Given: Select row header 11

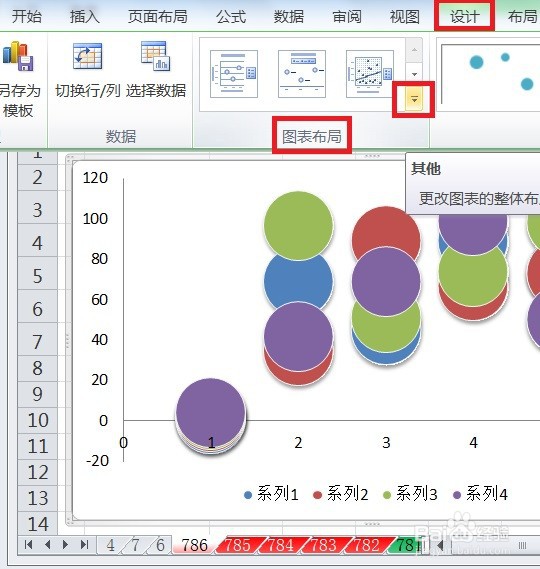Looking at the screenshot, I should coord(37,446).
